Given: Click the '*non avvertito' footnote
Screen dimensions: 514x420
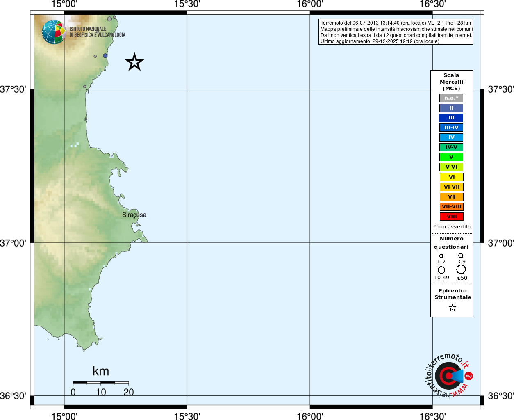Looking at the screenshot, I should point(453,227).
